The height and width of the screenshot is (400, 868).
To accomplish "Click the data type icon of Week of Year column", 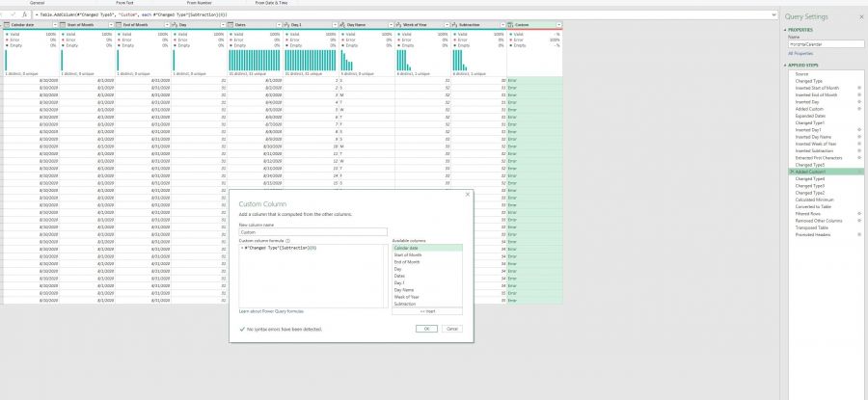I will click(398, 25).
